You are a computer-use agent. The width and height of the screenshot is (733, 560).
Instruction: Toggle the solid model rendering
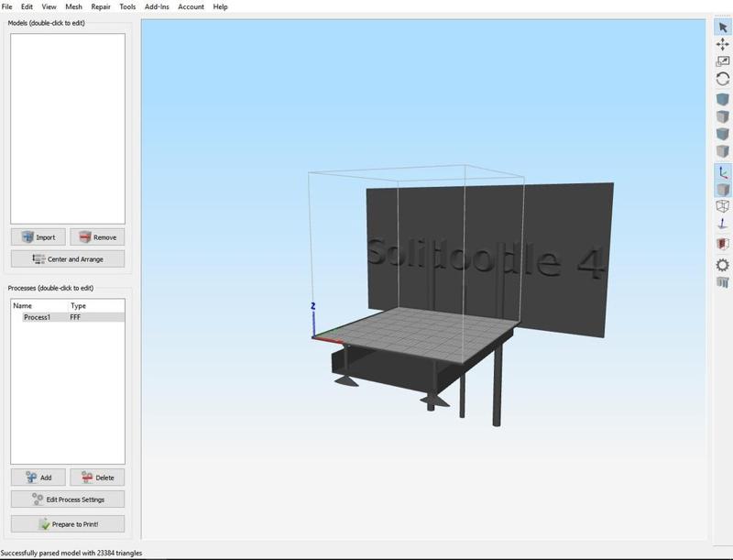coord(723,190)
